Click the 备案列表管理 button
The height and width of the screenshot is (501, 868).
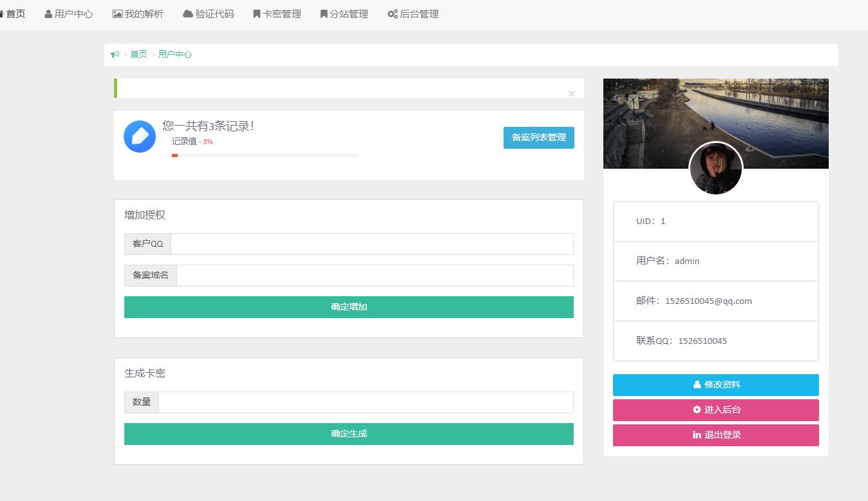pyautogui.click(x=538, y=138)
